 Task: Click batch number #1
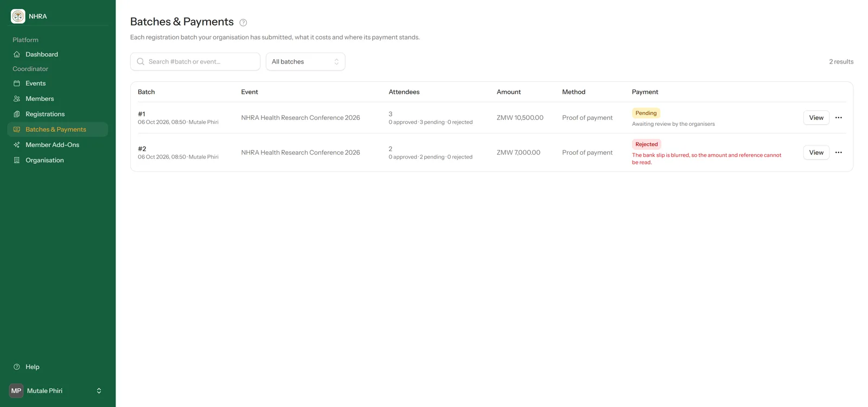point(142,114)
